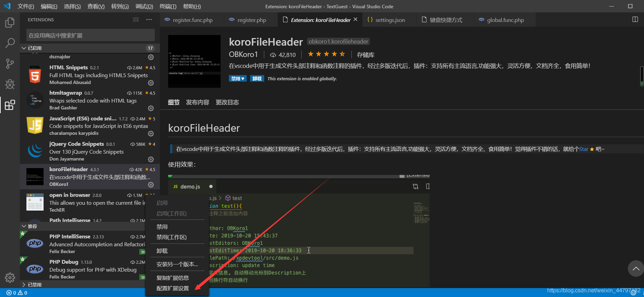Select the 细节 details tab
The image size is (644, 297).
click(x=174, y=102)
